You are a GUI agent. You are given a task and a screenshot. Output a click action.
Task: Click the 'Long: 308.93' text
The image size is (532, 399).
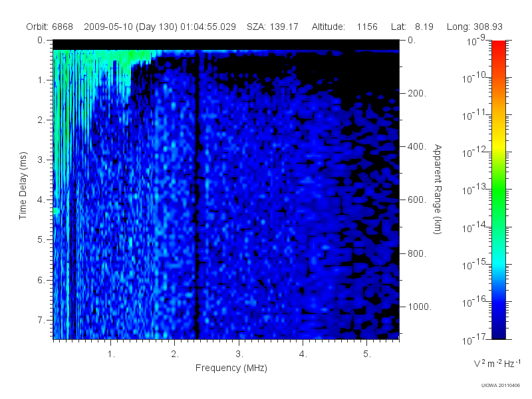pos(475,27)
